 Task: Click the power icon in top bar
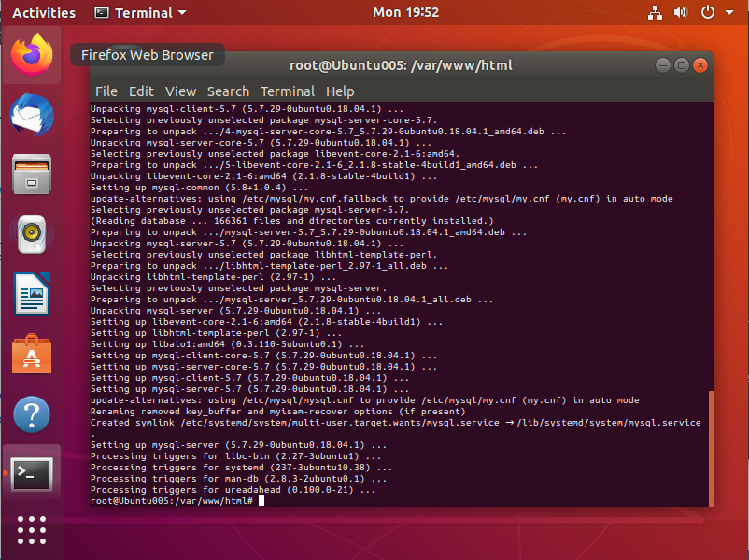[x=708, y=12]
